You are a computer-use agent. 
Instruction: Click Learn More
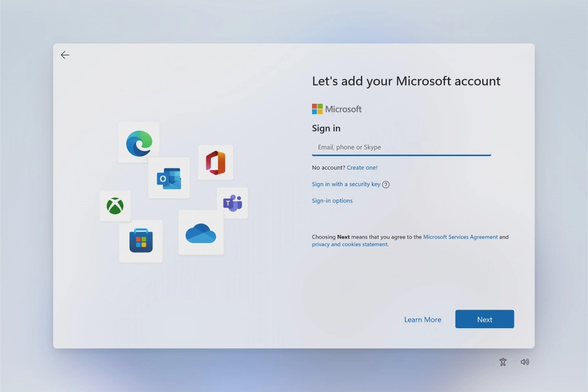pos(423,319)
